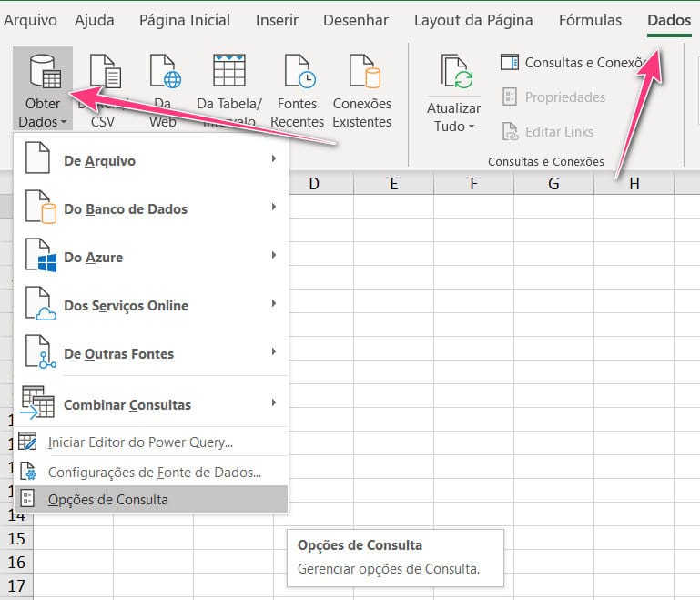Expand Dos Serviços Online submenu arrow
Image resolution: width=700 pixels, height=600 pixels.
coord(274,303)
